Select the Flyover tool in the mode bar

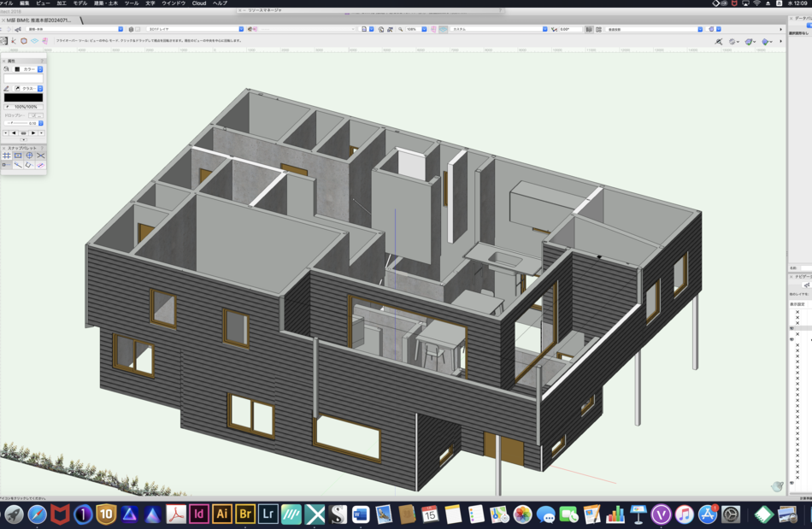point(4,41)
